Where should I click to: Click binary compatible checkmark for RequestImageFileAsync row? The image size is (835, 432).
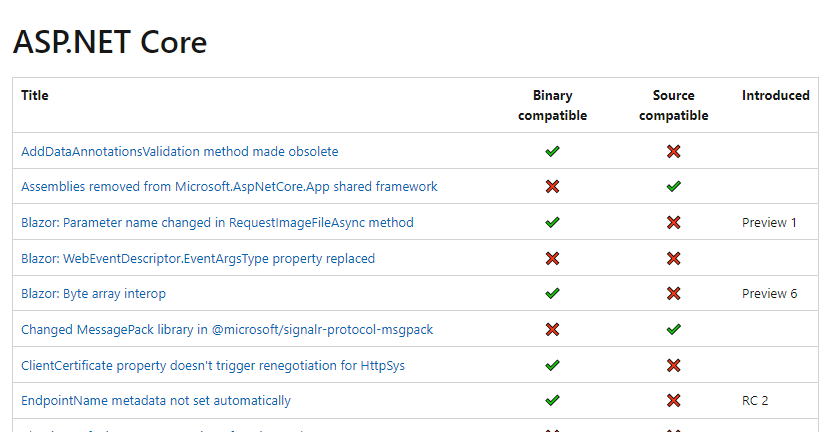(552, 222)
